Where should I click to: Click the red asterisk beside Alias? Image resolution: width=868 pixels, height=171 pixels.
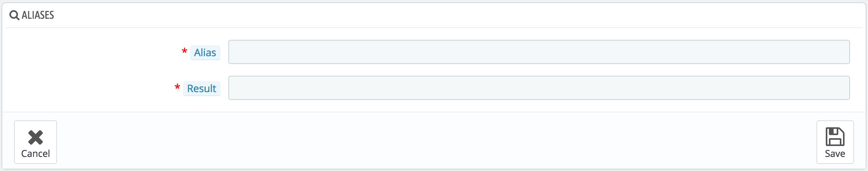click(x=185, y=51)
